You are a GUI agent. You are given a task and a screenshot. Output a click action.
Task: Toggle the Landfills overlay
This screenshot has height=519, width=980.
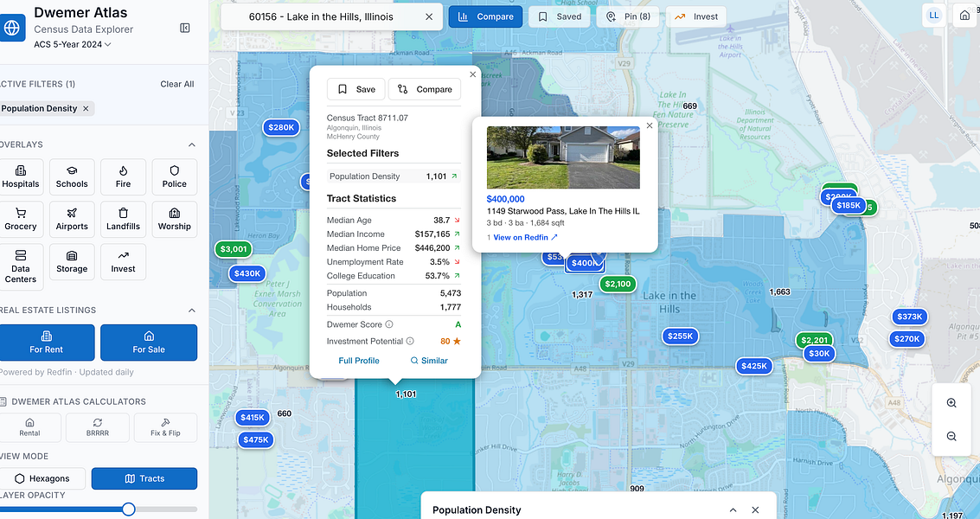123,220
